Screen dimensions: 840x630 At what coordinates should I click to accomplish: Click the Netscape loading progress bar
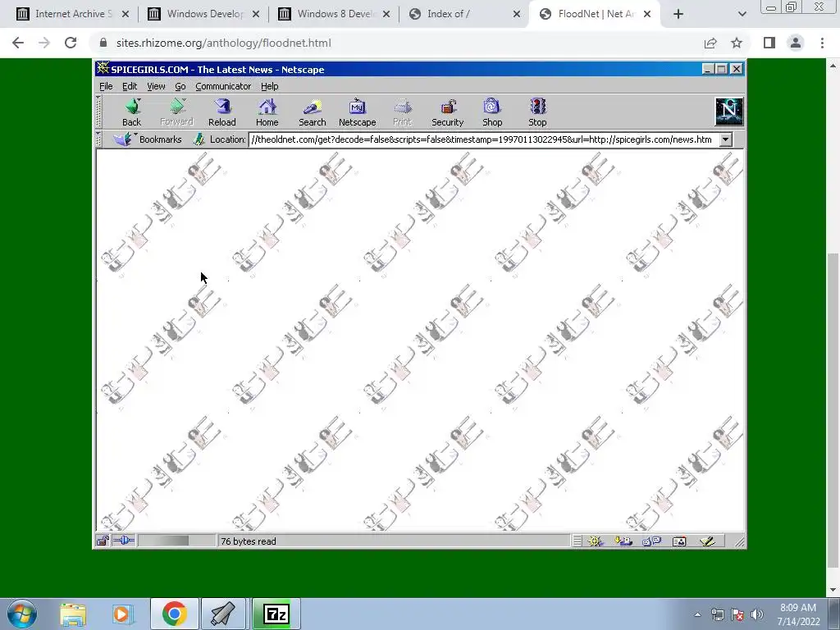177,541
